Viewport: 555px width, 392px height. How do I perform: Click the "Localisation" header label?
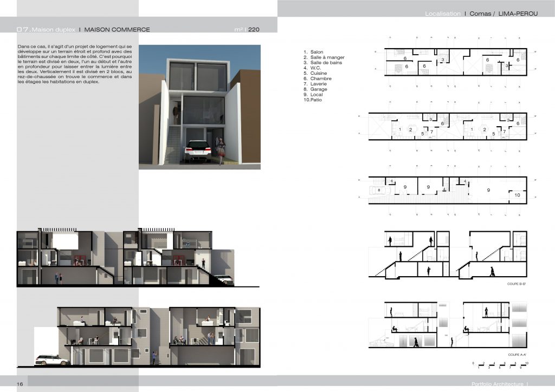click(443, 13)
